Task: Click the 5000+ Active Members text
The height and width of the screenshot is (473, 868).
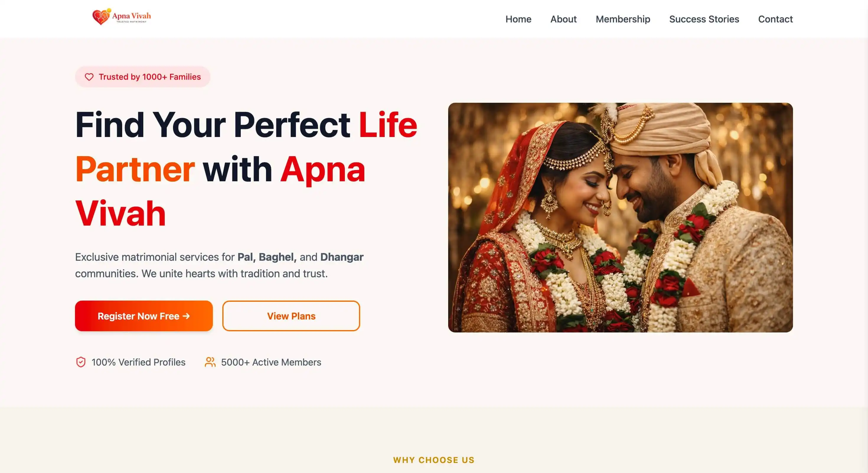Action: 271,362
